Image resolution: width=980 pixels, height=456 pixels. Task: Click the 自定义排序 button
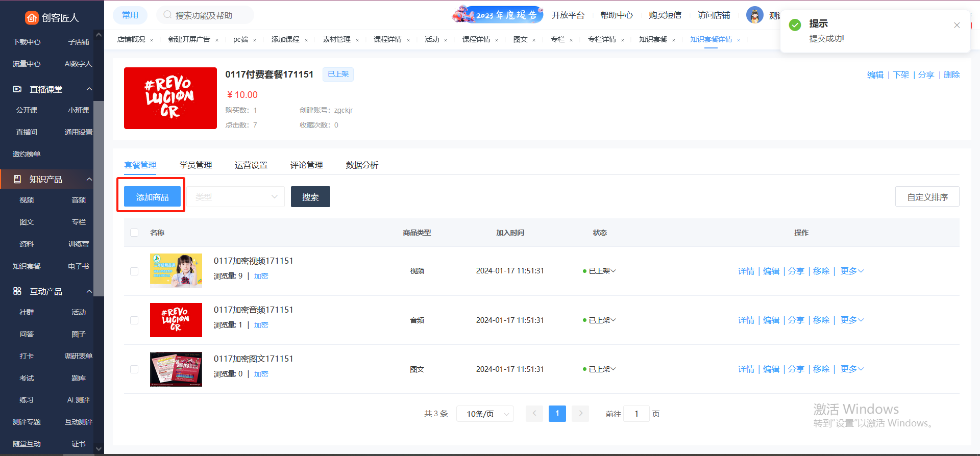927,197
